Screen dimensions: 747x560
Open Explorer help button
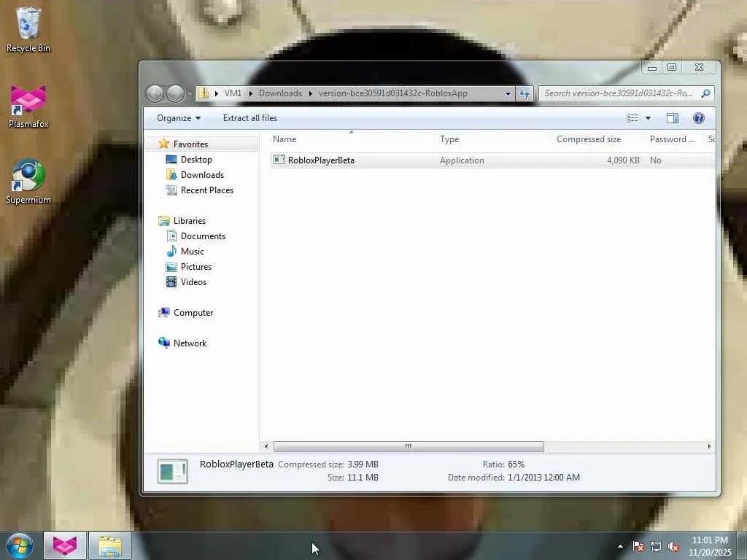pyautogui.click(x=698, y=118)
